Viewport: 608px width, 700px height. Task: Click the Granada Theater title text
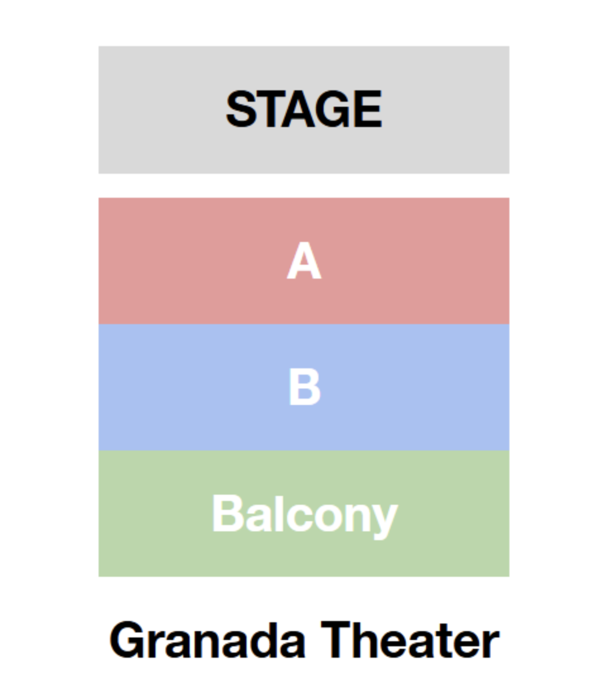click(x=304, y=641)
